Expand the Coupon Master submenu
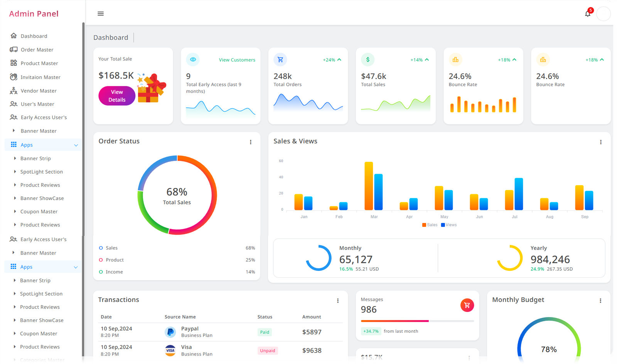Screen dimensions: 617x364 [x=15, y=211]
